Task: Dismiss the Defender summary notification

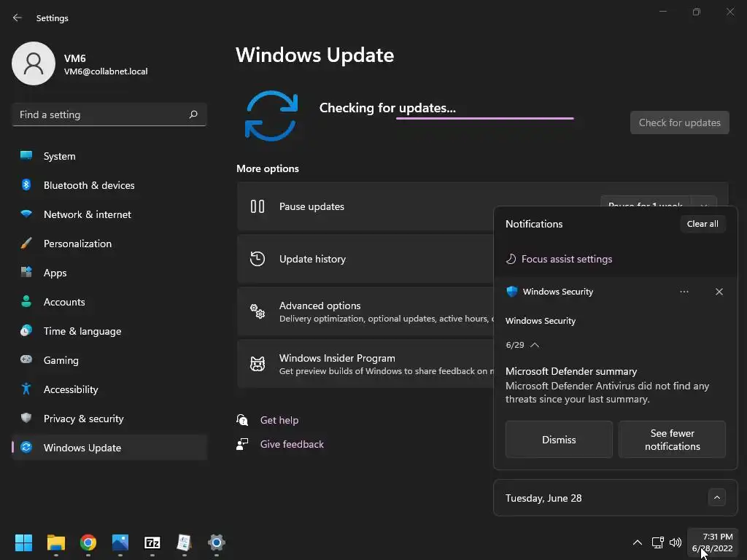Action: [559, 440]
